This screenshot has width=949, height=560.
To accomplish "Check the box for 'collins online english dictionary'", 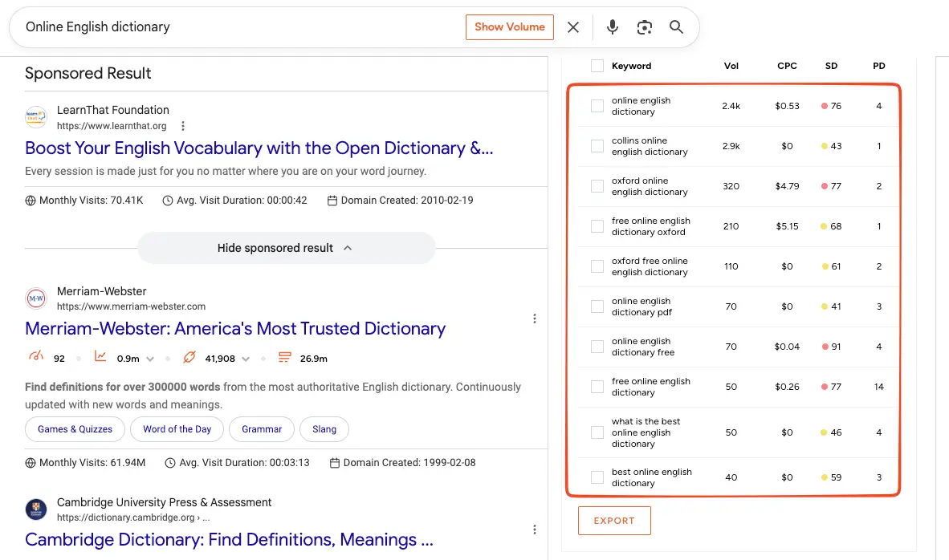I will [x=597, y=146].
